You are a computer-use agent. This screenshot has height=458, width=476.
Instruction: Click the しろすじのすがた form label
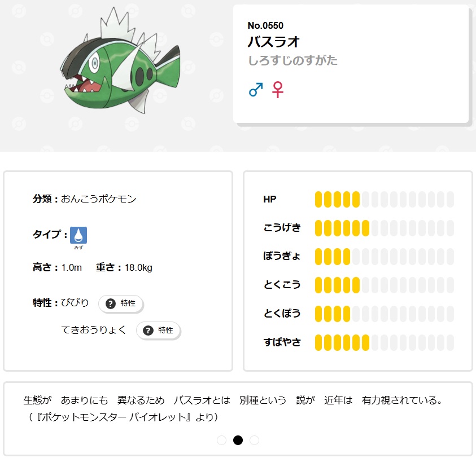pos(292,60)
